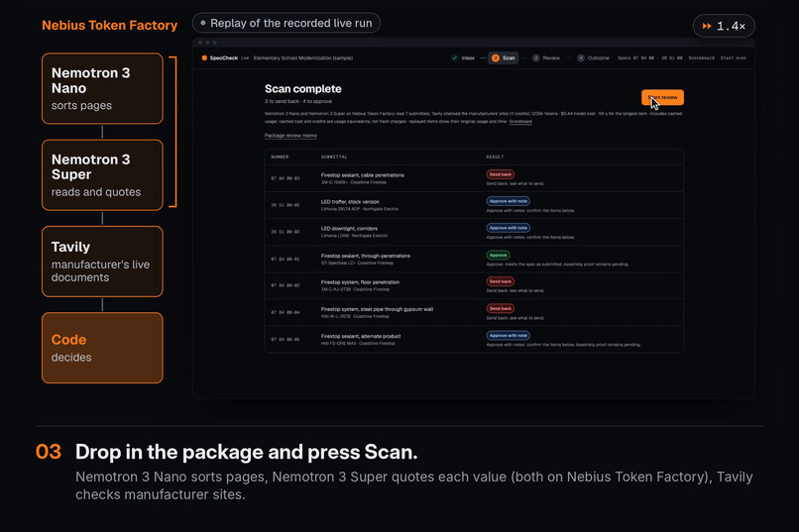Click Send back badge for steel pipe row
The width and height of the screenshot is (799, 532).
click(x=501, y=308)
